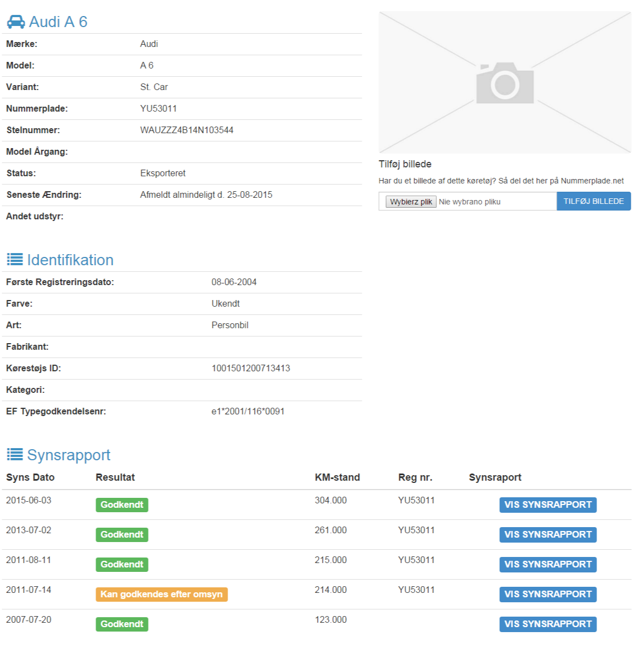
Task: Click the Seneste Ændring label
Action: [x=44, y=195]
